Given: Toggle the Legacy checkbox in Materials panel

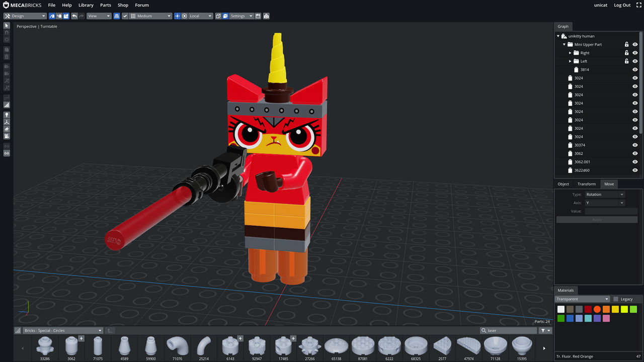Looking at the screenshot, I should pos(616,299).
